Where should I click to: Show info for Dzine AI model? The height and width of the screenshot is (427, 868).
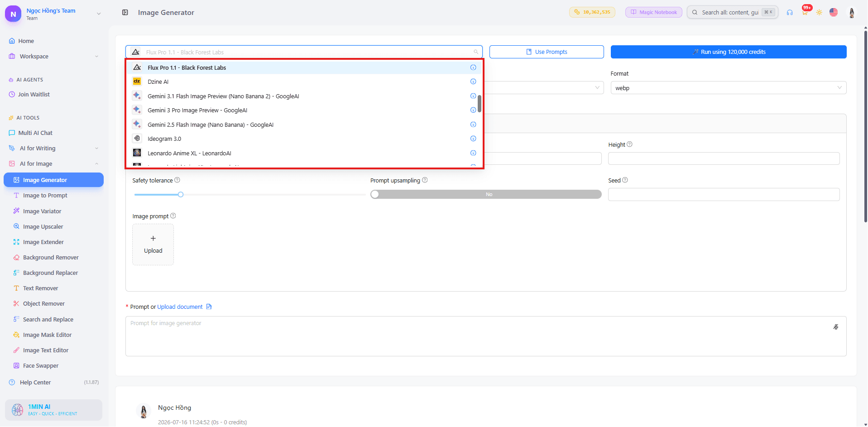[473, 82]
